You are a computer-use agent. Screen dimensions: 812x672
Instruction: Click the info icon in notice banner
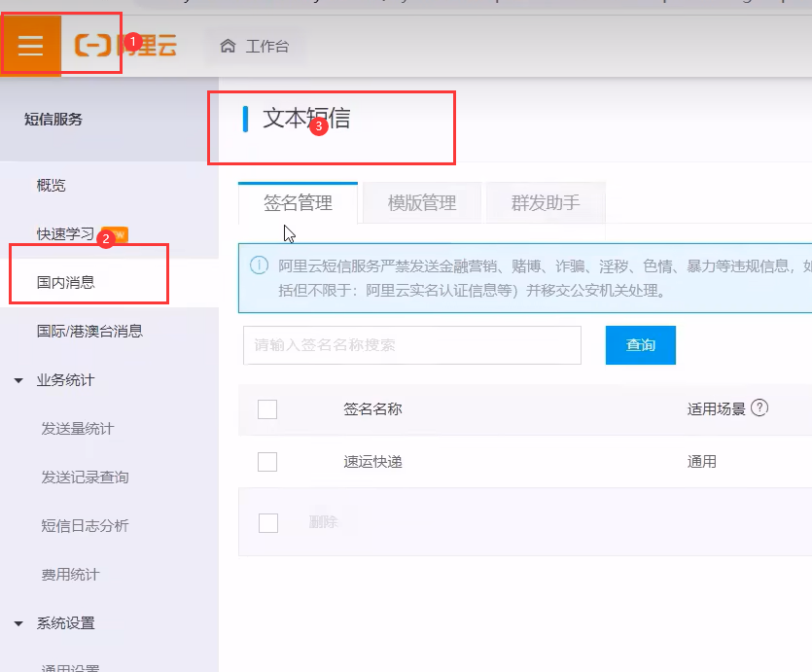point(259,265)
